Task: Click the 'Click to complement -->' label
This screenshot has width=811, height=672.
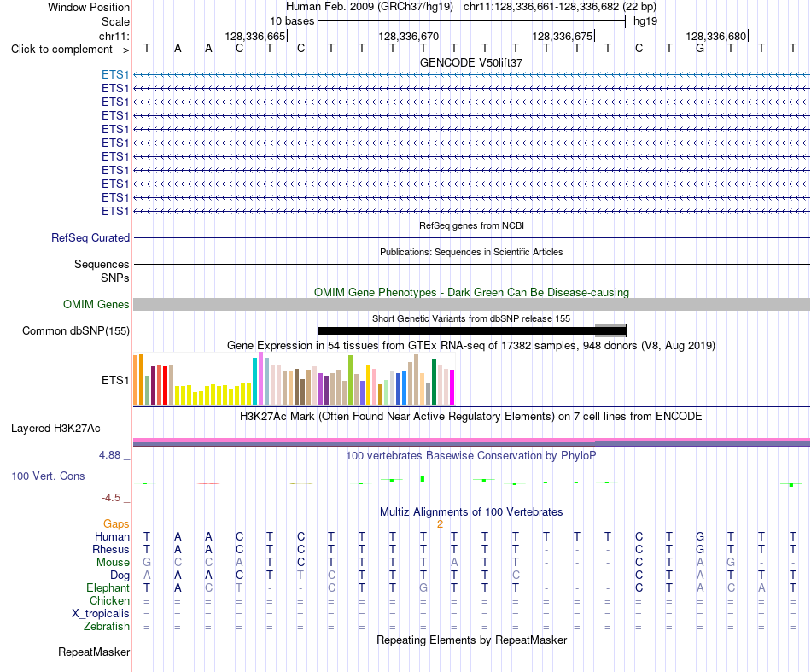Action: point(70,50)
